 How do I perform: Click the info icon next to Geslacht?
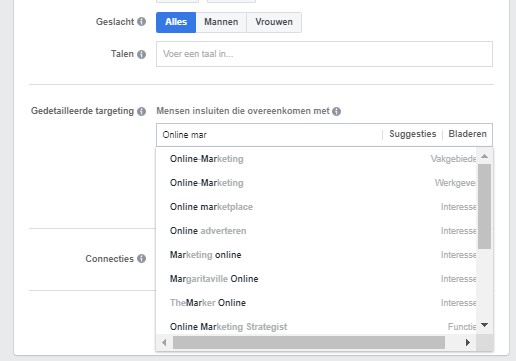(141, 22)
